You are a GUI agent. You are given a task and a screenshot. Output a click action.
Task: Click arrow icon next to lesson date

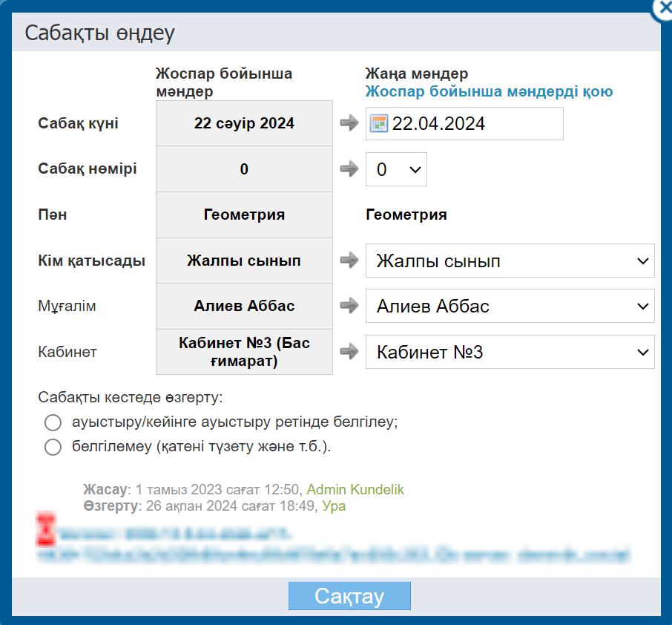coord(349,124)
